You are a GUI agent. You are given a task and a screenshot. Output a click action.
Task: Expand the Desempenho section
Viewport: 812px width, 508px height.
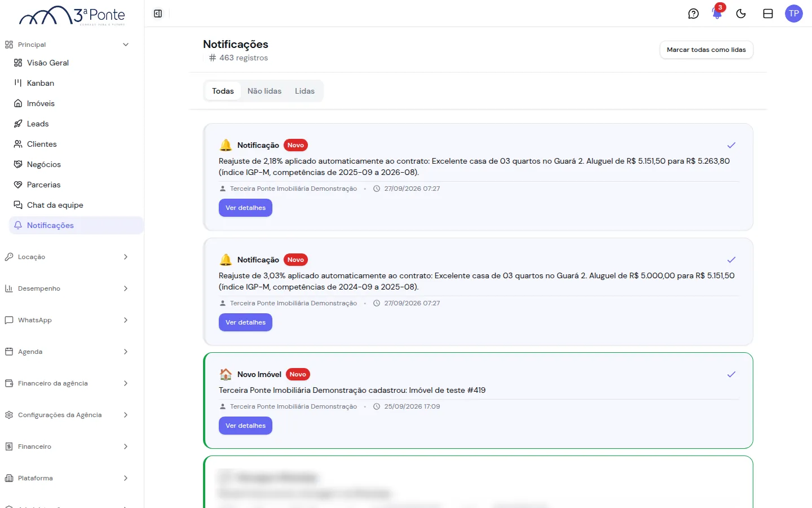pos(126,288)
